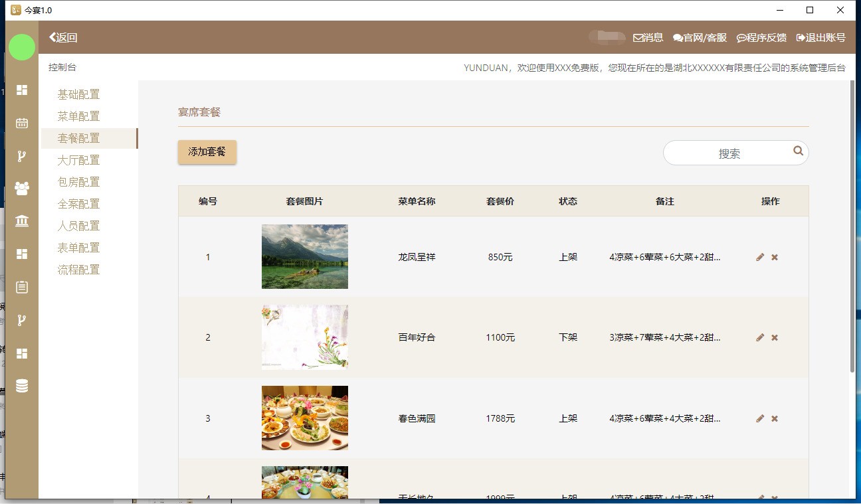Open the banquet dishes image for 春色满园
This screenshot has width=861, height=504.
point(305,418)
